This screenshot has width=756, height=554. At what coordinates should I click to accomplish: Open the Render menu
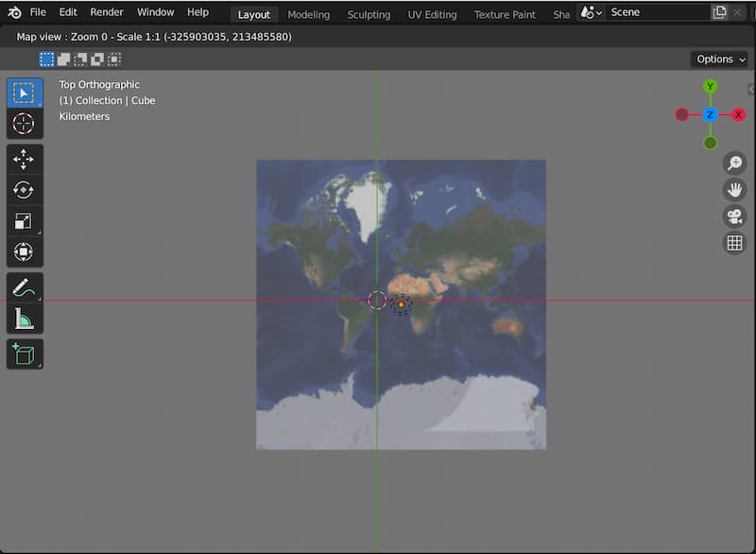[x=107, y=12]
